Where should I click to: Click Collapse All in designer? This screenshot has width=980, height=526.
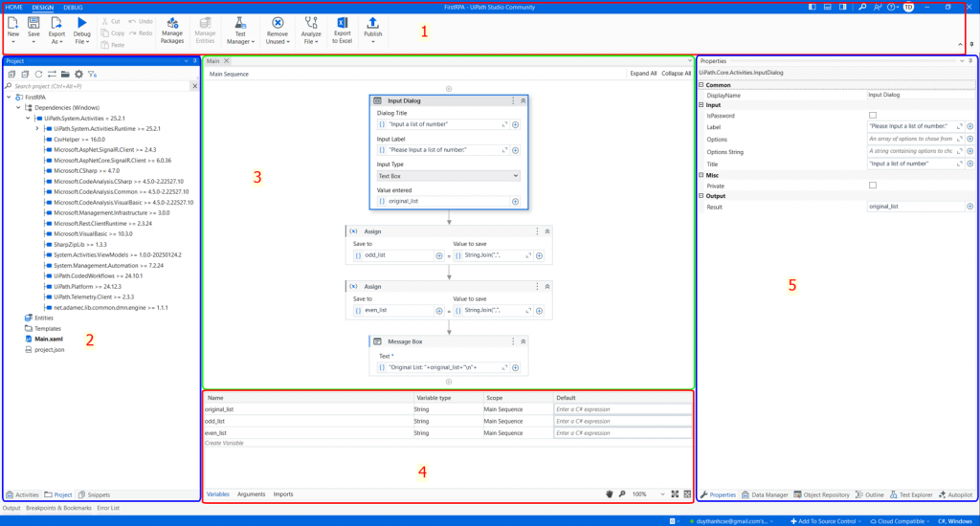click(x=677, y=74)
